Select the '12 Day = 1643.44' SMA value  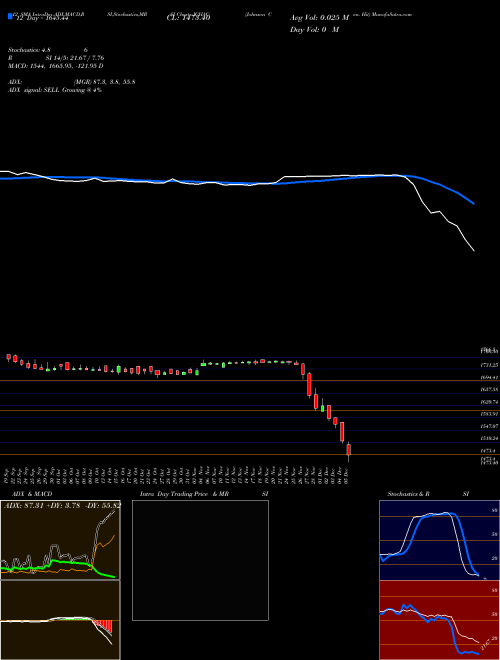click(41, 19)
